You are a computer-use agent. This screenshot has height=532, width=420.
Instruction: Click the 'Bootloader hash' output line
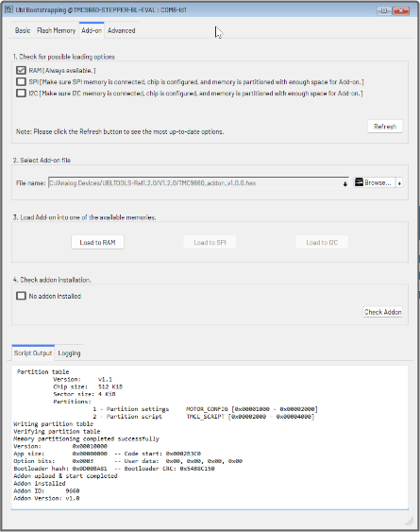click(114, 468)
